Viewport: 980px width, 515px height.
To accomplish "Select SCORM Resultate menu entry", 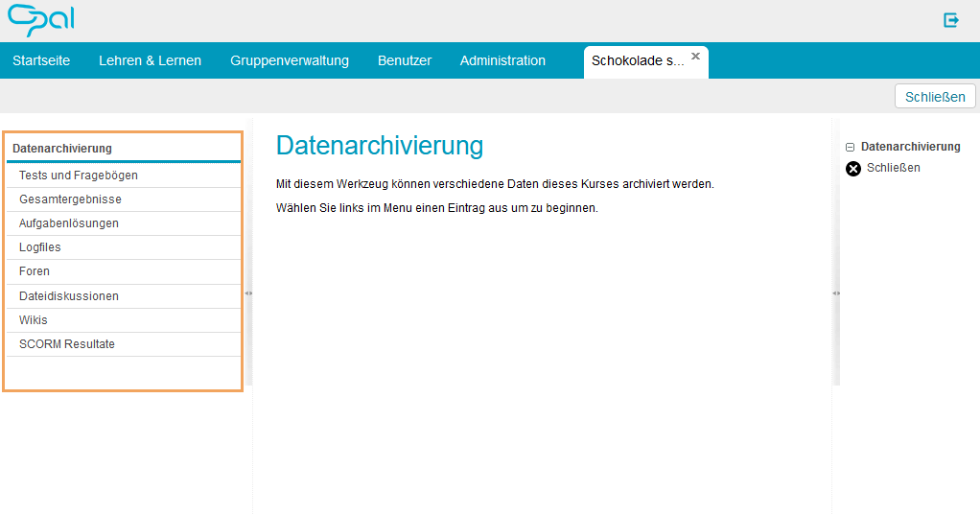I will click(x=67, y=344).
